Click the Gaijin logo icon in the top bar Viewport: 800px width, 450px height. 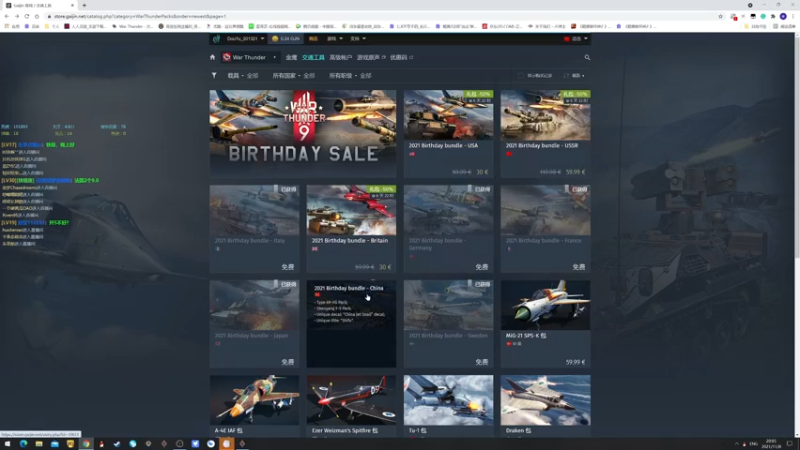(x=216, y=39)
